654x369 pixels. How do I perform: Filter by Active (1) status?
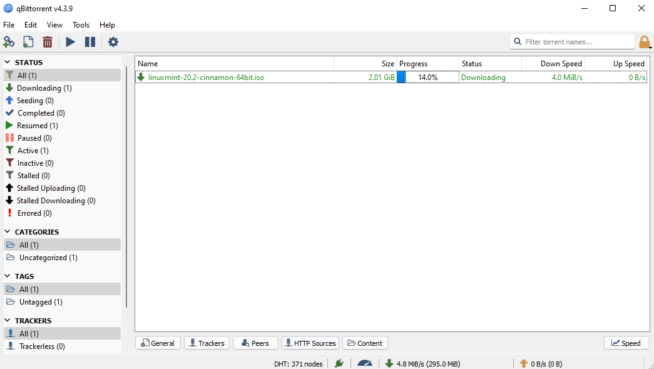click(x=62, y=151)
